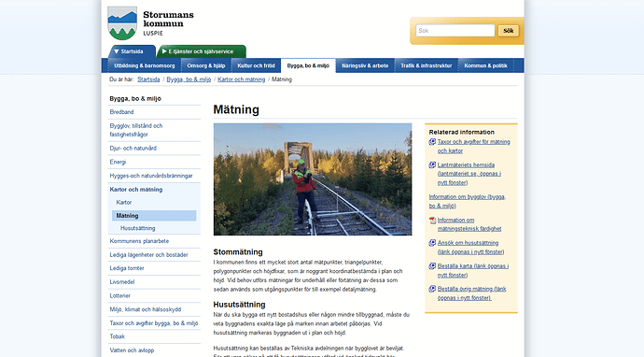
Task: Select Kartor in the sidebar submenu
Action: 123,203
